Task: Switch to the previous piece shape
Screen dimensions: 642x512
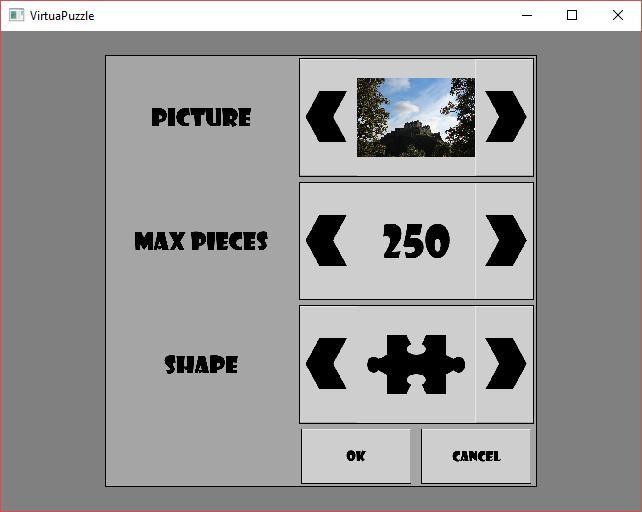Action: click(x=326, y=363)
